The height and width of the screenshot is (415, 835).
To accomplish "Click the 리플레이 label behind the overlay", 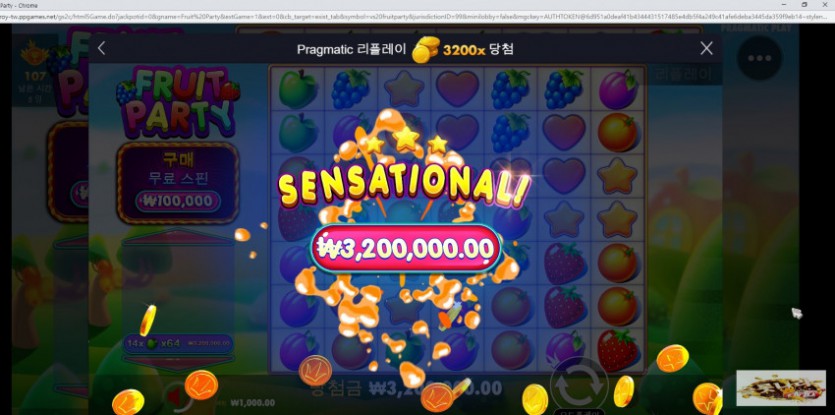I will click(683, 73).
